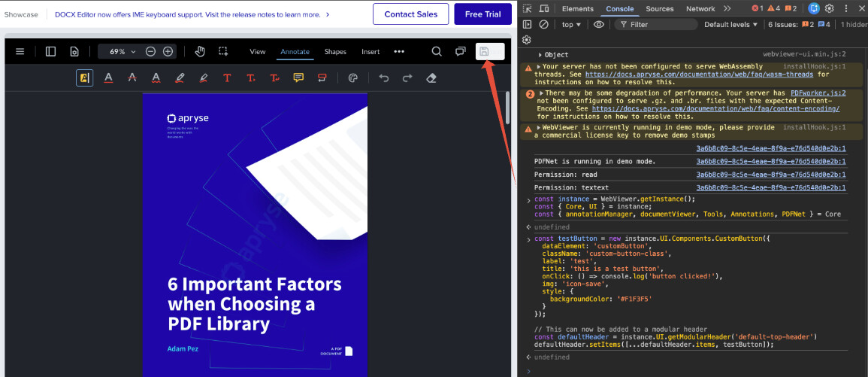Expand the Object entry in console
The width and height of the screenshot is (868, 377).
click(555, 55)
